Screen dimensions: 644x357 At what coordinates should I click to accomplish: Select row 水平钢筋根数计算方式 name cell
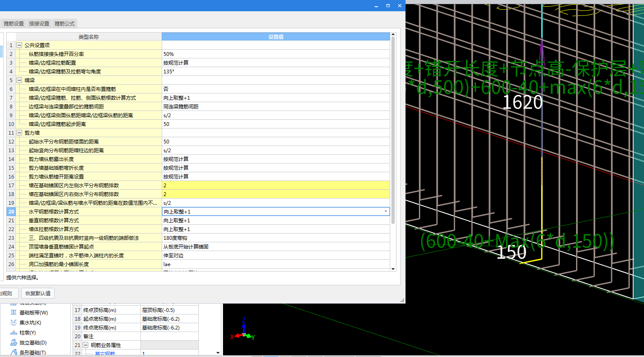(89, 211)
